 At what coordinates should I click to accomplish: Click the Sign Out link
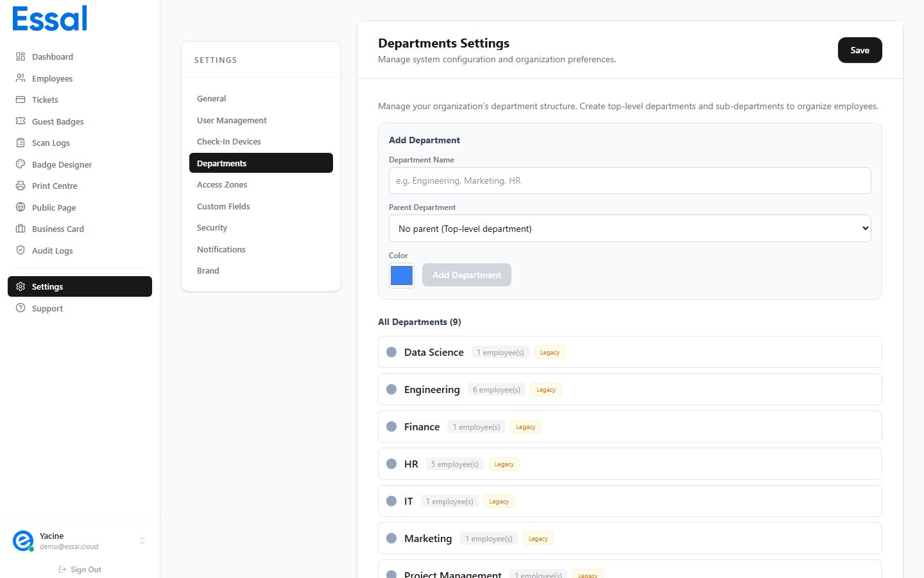(x=80, y=570)
